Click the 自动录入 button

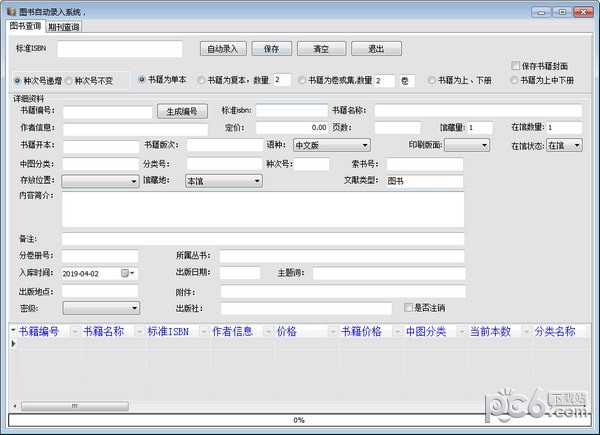coord(223,49)
